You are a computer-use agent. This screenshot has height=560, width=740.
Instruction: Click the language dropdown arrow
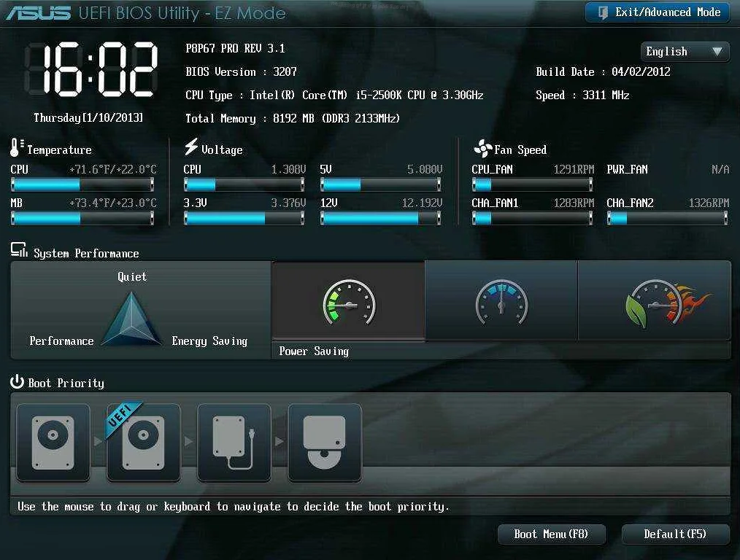coord(717,51)
